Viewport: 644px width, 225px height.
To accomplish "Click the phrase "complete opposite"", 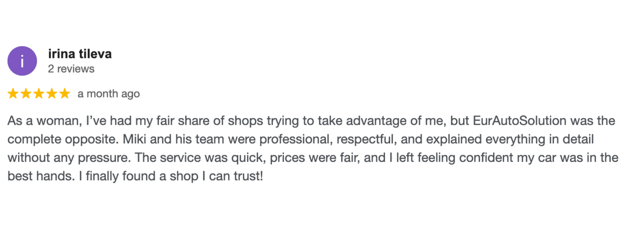I will [x=63, y=139].
